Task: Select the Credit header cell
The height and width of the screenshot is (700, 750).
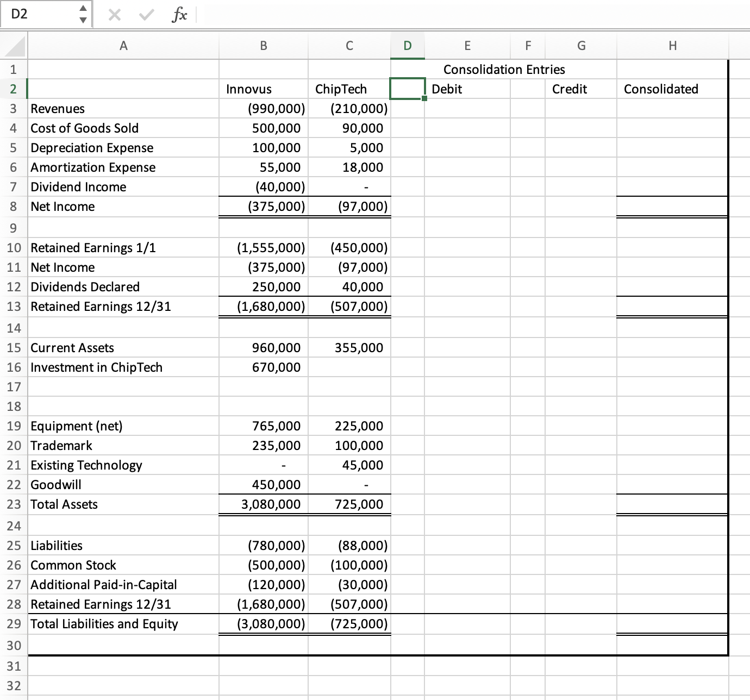Action: tap(580, 89)
